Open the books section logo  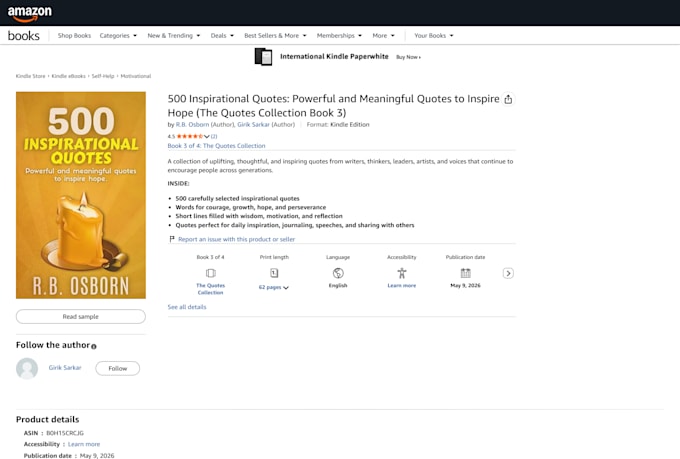23,36
